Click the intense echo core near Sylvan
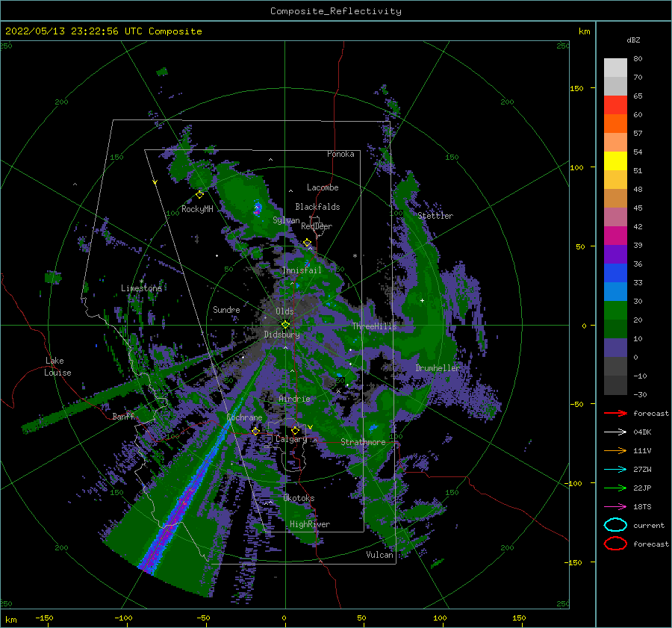 pyautogui.click(x=257, y=209)
